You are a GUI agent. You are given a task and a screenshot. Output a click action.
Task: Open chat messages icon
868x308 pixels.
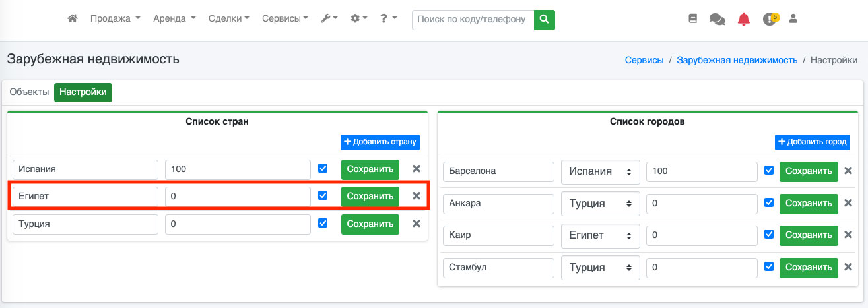point(717,19)
